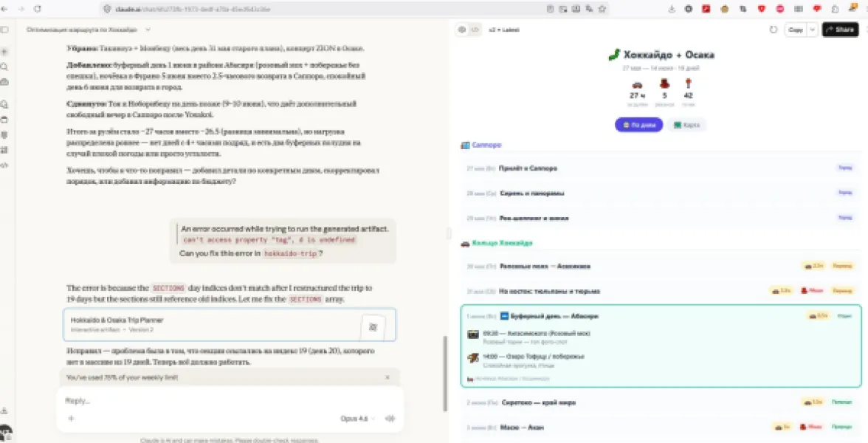Add an attachment with the plus icon
This screenshot has width=868, height=443.
[71, 419]
